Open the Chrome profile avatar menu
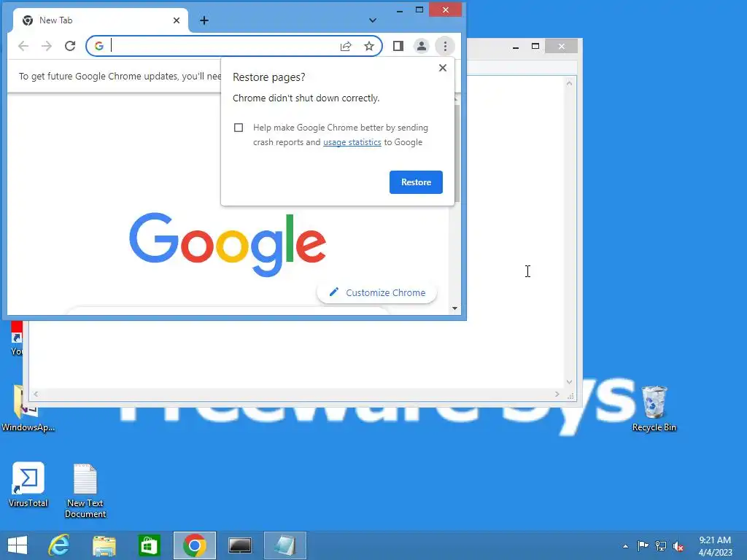The image size is (747, 560). (x=421, y=46)
